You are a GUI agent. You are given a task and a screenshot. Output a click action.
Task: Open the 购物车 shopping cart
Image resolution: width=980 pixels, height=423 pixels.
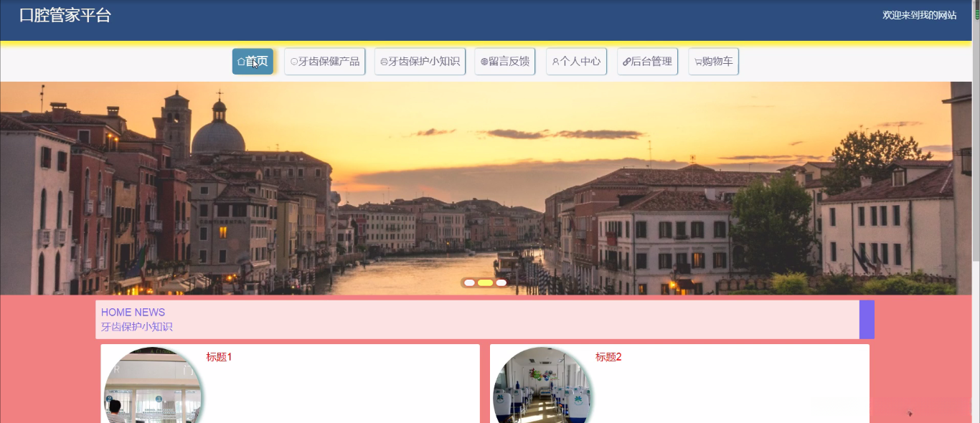coord(713,62)
